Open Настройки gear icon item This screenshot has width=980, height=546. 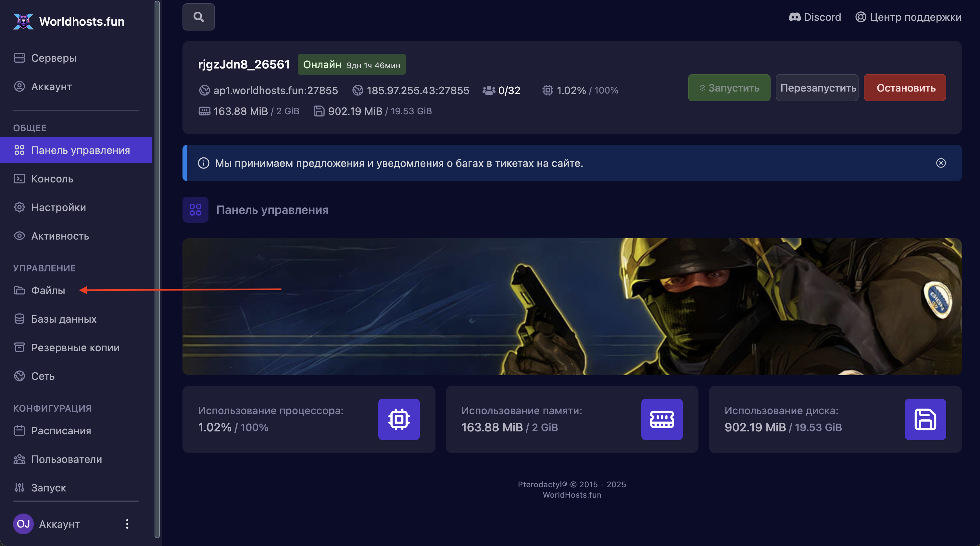coord(19,207)
